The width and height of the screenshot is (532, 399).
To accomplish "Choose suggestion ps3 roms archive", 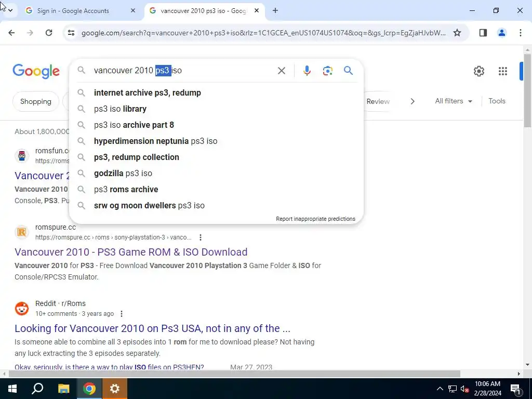I will [x=216, y=189].
